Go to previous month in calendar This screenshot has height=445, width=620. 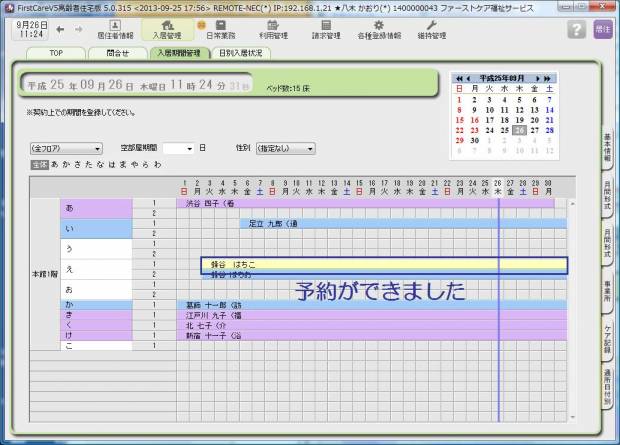468,78
